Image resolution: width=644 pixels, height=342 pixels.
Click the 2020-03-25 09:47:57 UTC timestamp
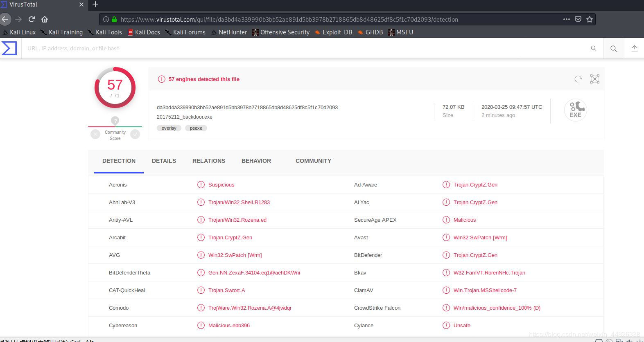point(512,107)
